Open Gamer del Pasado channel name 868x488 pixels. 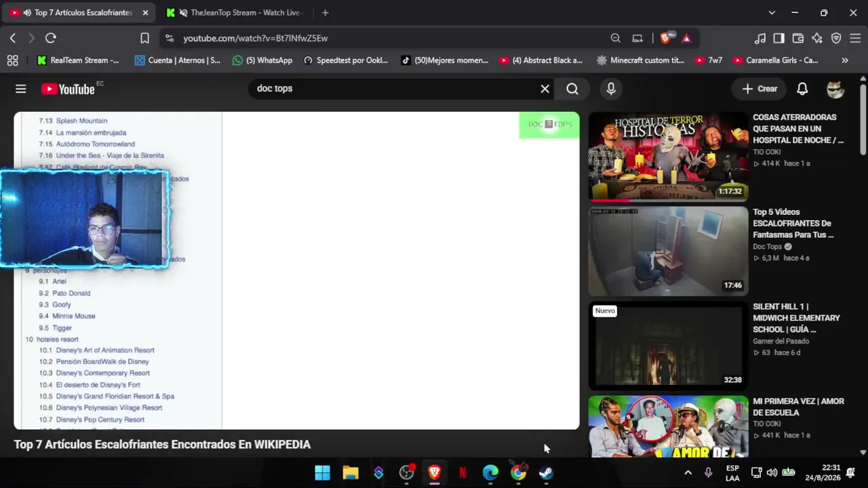[781, 341]
